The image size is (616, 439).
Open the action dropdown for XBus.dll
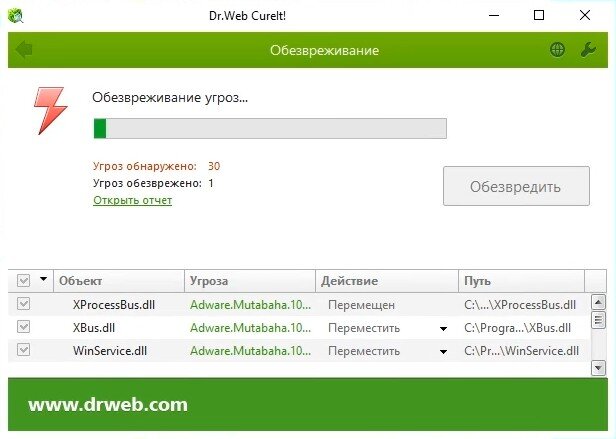coord(443,329)
